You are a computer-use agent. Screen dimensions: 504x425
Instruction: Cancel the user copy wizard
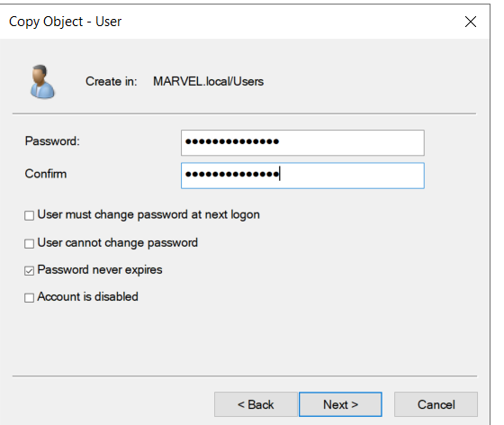pyautogui.click(x=436, y=404)
